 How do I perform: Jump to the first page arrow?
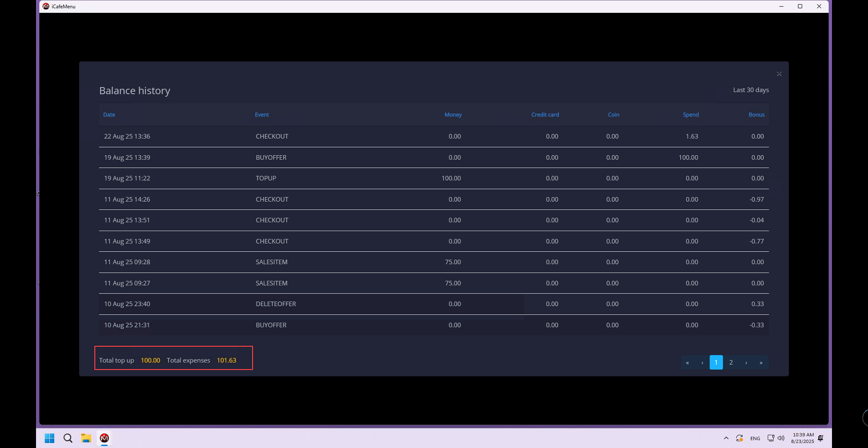coord(687,362)
